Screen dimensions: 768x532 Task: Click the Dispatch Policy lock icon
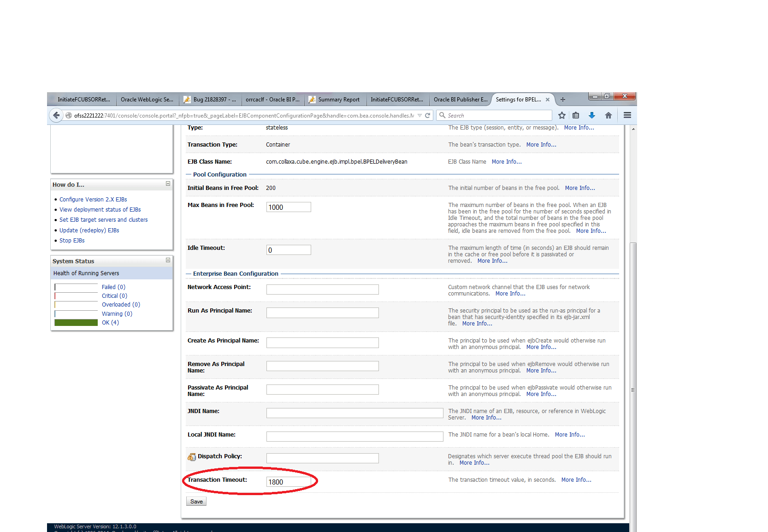pyautogui.click(x=192, y=457)
